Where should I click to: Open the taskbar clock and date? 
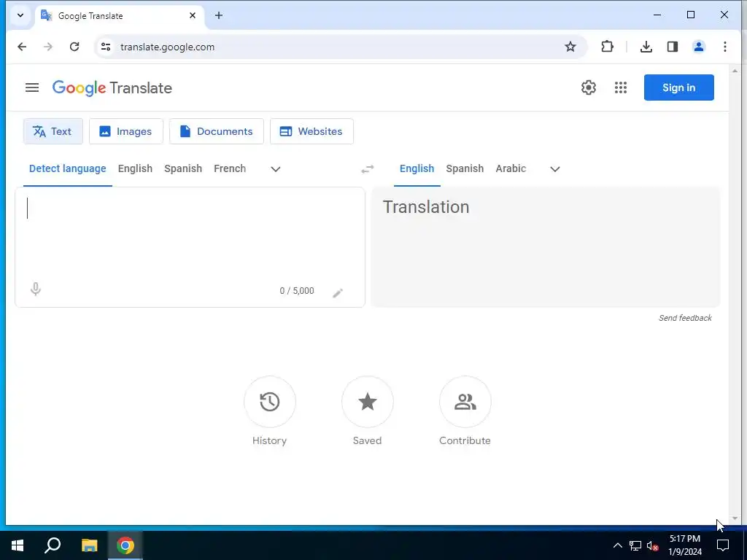[685, 545]
